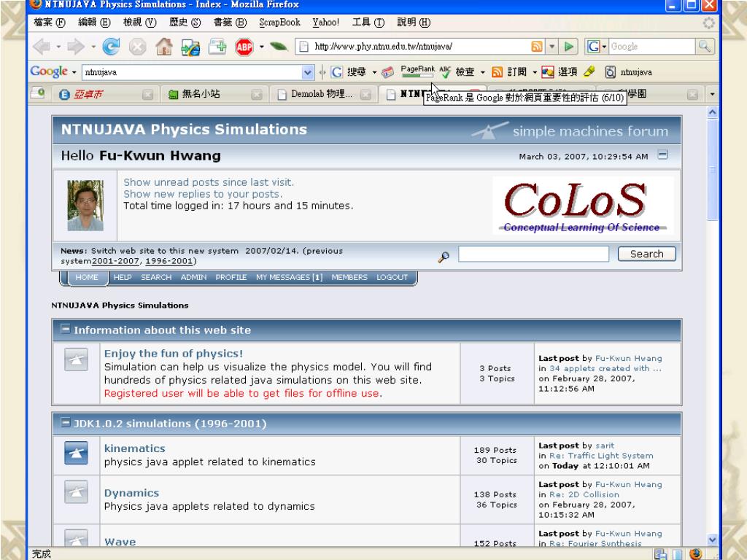Open the list-all-tabs dropdown
Viewport: 747px width, 560px height.
tap(712, 94)
